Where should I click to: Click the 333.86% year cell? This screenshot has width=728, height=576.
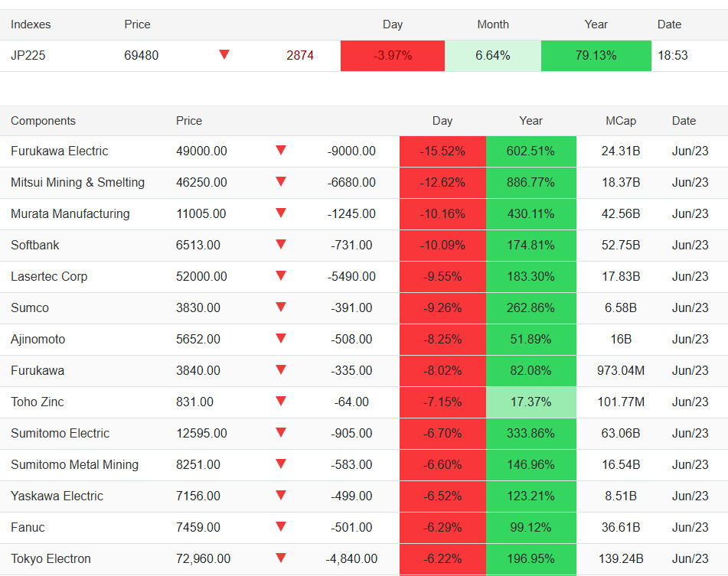pos(530,433)
